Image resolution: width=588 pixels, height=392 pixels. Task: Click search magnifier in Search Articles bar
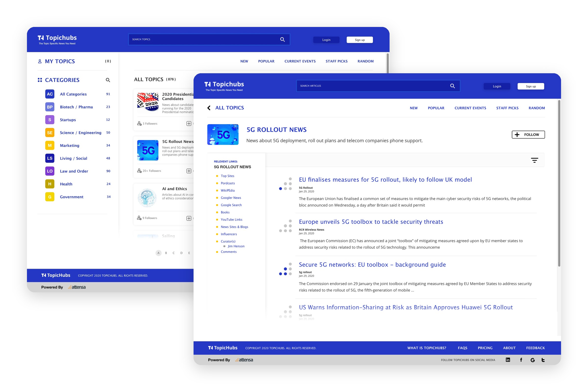[453, 86]
